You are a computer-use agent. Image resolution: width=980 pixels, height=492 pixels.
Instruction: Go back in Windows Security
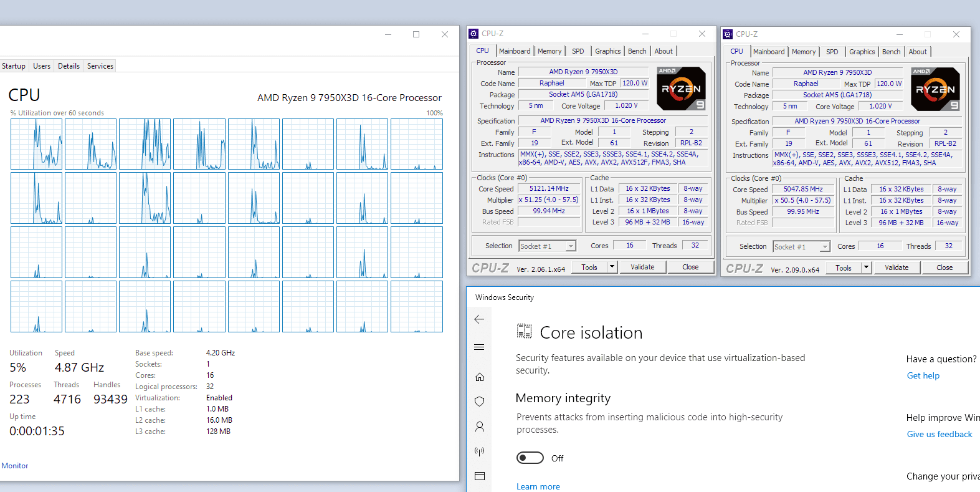point(479,319)
